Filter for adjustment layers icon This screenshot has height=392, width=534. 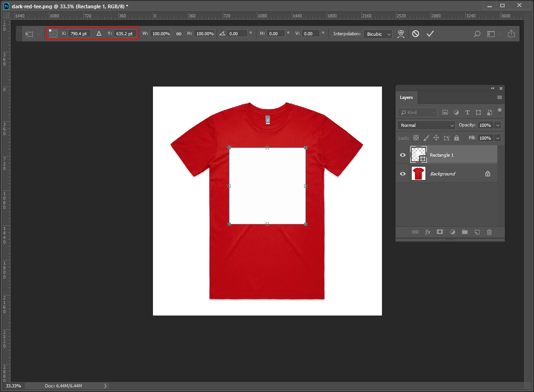[x=456, y=112]
